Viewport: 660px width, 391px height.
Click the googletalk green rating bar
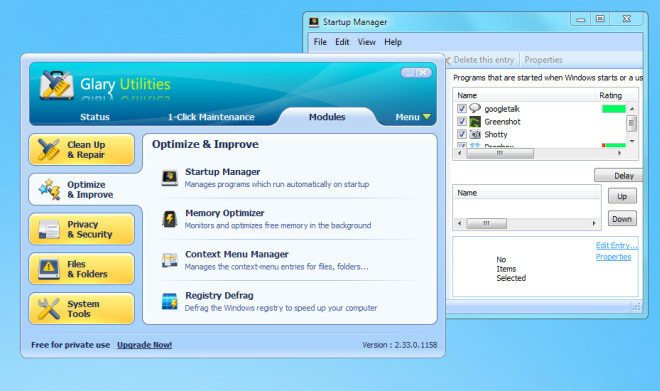614,109
